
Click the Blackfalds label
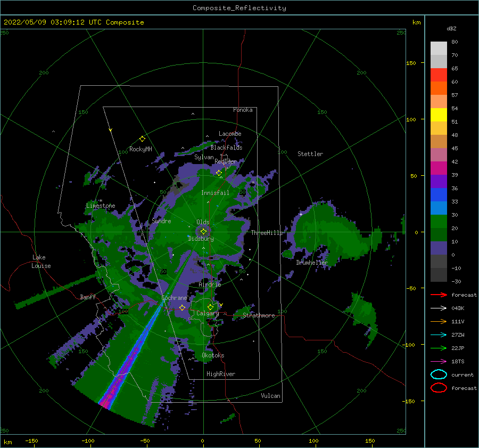click(x=226, y=148)
